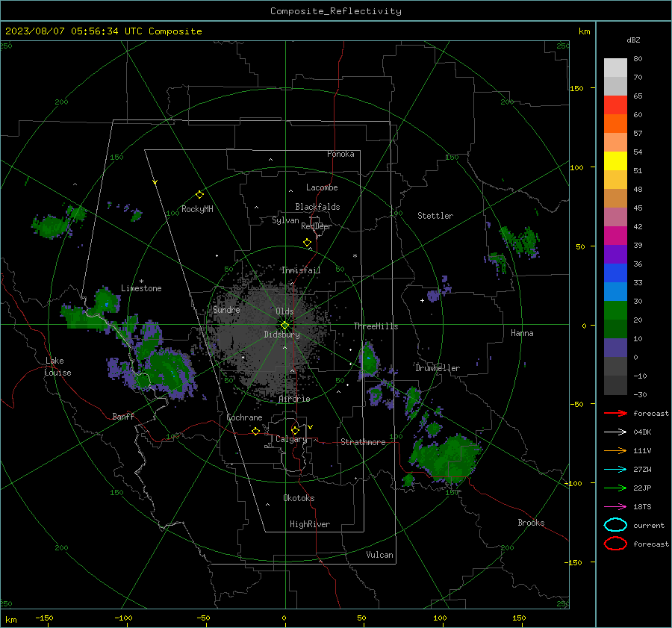Pick the 65 dBZ red swatch
Viewport: 672px width, 628px height.
pyautogui.click(x=615, y=105)
